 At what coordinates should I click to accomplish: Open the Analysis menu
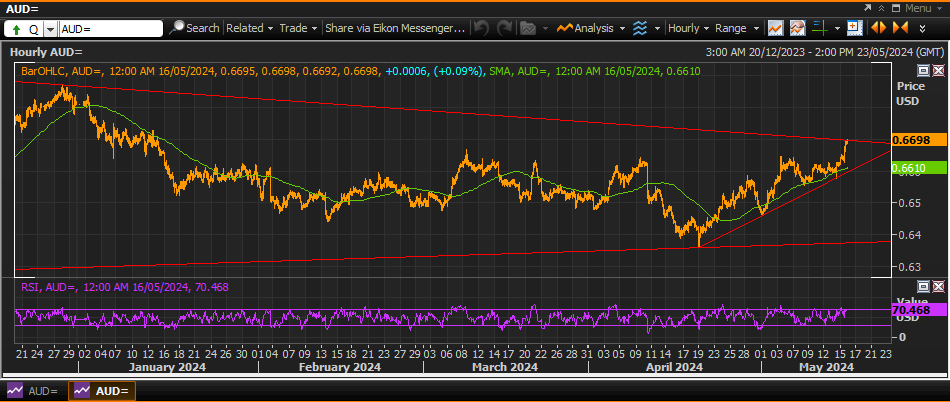click(585, 28)
